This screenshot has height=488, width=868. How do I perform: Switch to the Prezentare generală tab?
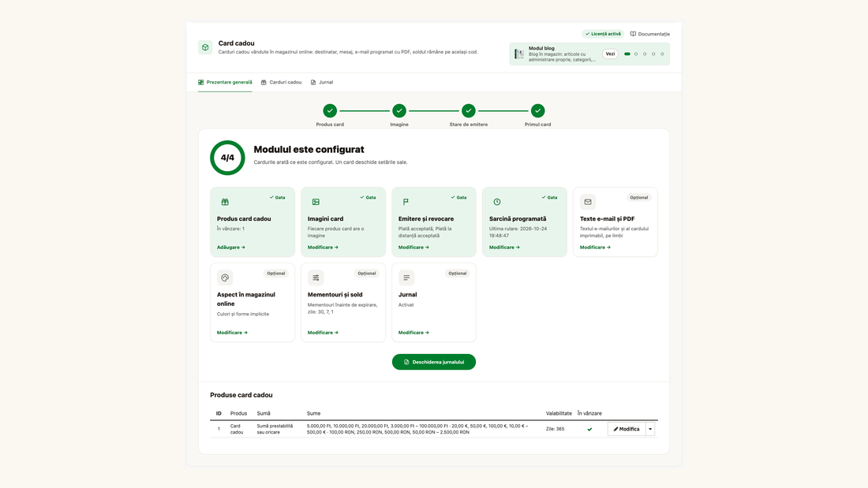pos(225,83)
